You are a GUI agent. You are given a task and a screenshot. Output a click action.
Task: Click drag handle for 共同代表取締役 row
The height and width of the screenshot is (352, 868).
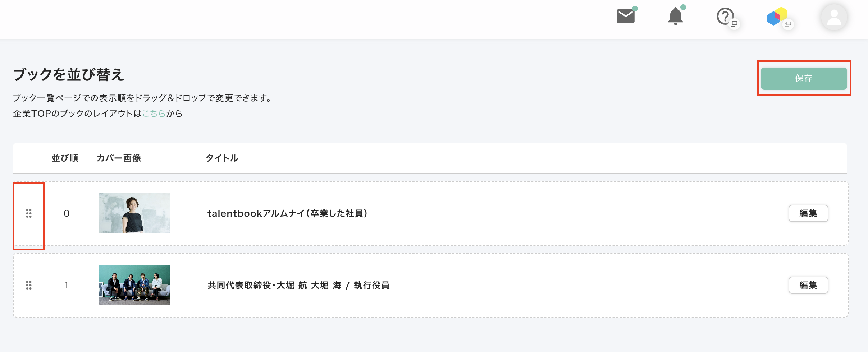(29, 285)
